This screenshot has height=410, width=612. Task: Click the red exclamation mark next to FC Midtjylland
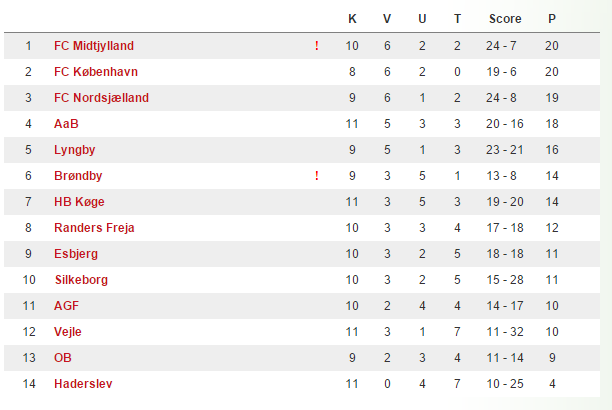[317, 46]
